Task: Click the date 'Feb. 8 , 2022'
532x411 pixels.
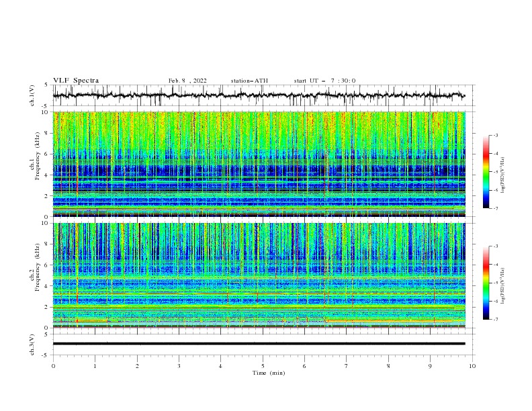Action: coord(187,81)
